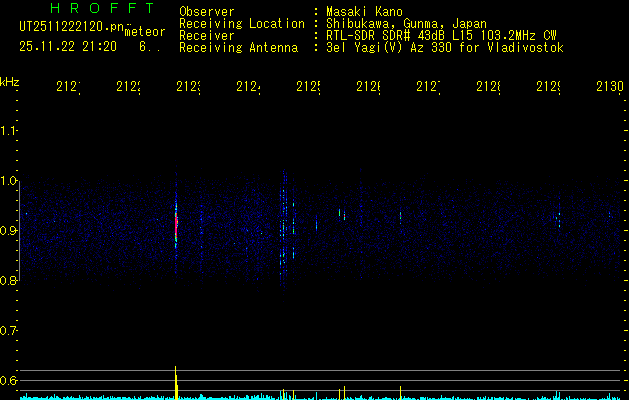Click the HROFFT title text
The image size is (629, 400).
click(102, 8)
